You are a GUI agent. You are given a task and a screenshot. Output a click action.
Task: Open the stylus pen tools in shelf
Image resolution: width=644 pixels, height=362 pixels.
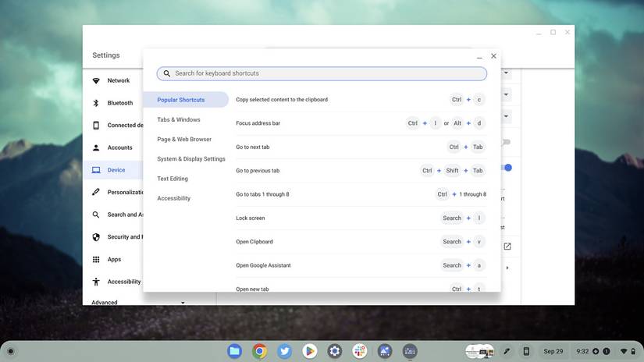coord(507,351)
